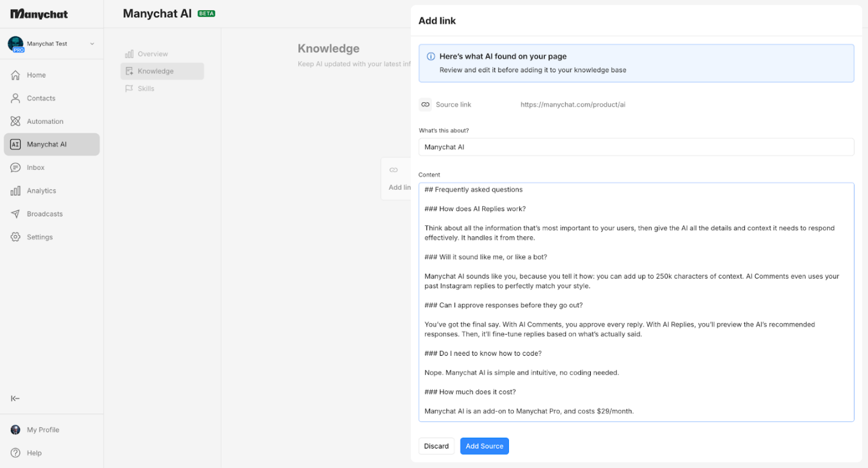This screenshot has height=468, width=868.
Task: Click the Analytics bar chart icon
Action: click(16, 191)
